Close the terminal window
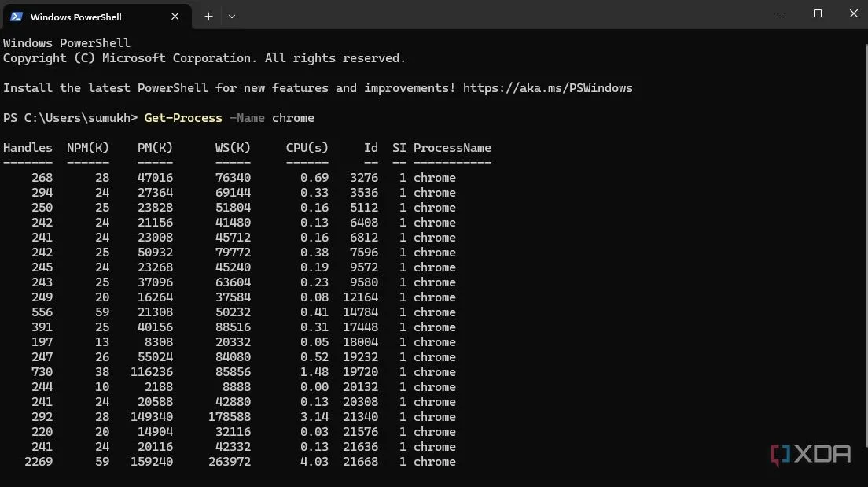This screenshot has width=868, height=487. click(853, 13)
